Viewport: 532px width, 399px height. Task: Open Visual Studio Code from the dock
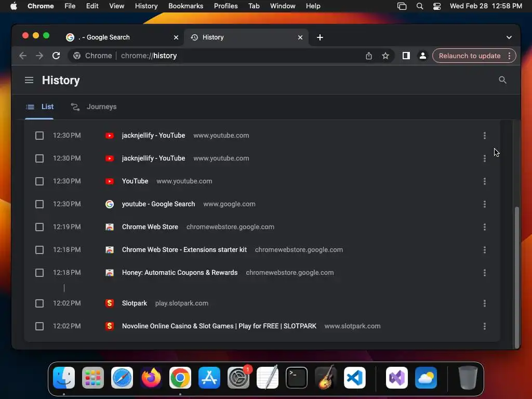(355, 378)
